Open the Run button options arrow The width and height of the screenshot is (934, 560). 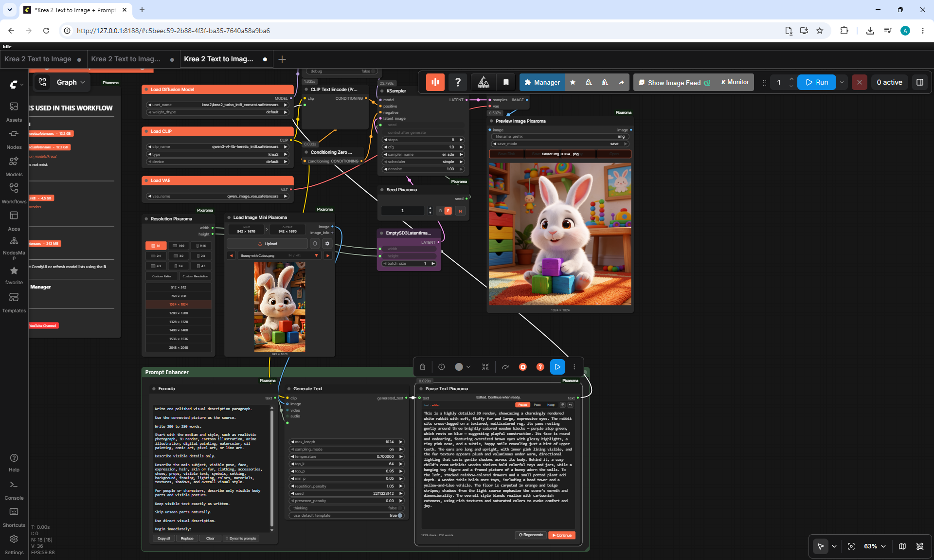coord(842,82)
